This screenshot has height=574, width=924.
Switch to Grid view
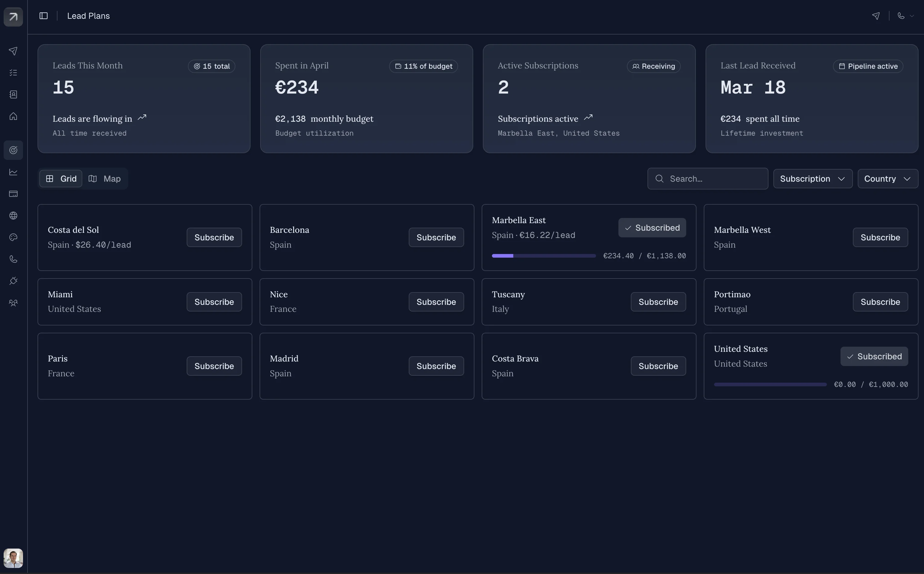pyautogui.click(x=61, y=178)
